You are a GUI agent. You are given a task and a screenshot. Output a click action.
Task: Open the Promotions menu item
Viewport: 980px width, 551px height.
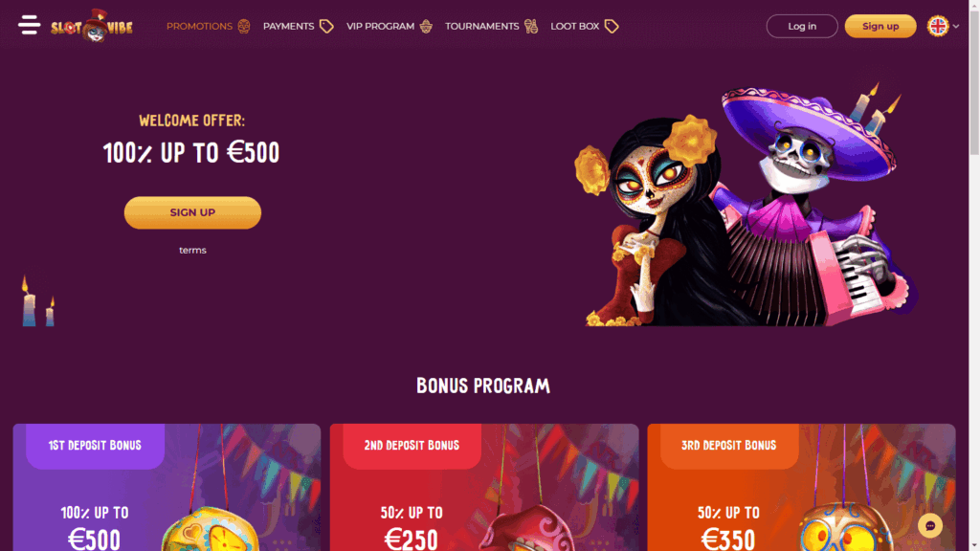click(x=199, y=26)
